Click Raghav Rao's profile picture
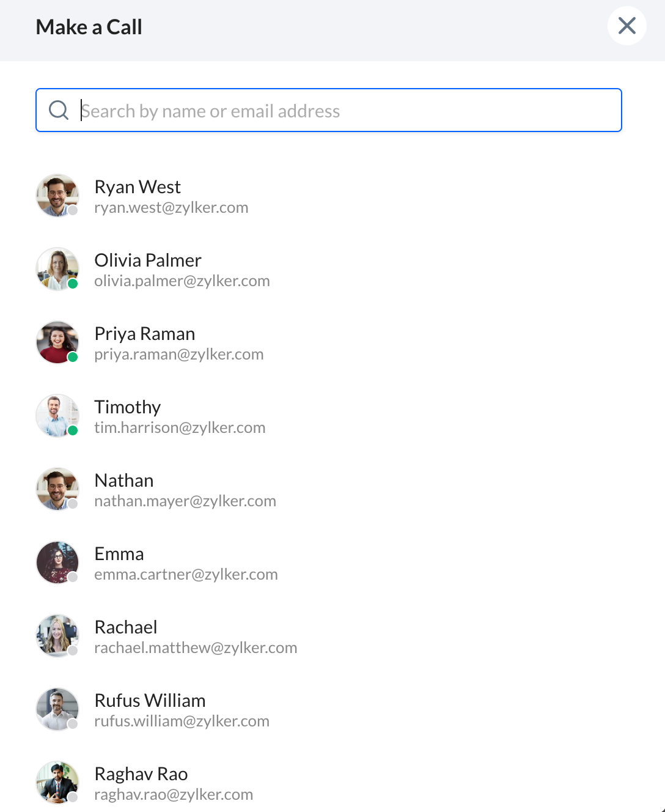The image size is (665, 812). click(57, 783)
